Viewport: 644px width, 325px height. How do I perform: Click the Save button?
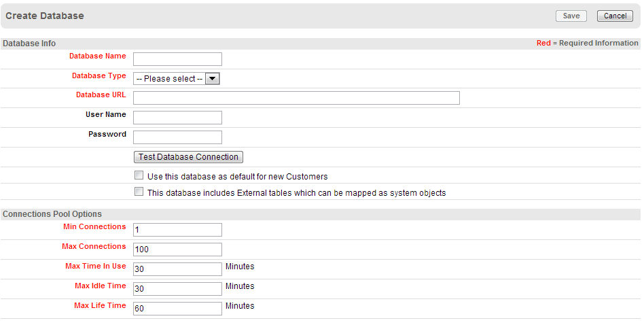pos(571,16)
